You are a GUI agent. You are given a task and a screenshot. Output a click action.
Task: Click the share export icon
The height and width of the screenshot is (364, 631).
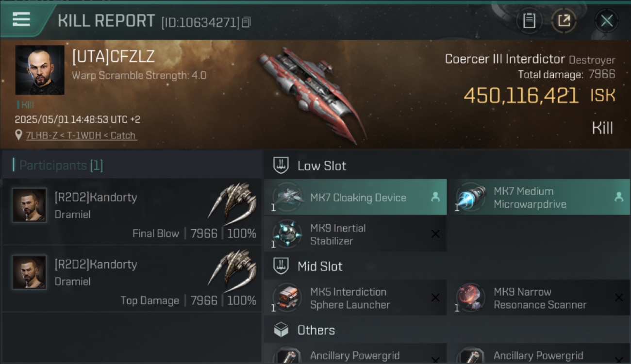coord(564,21)
